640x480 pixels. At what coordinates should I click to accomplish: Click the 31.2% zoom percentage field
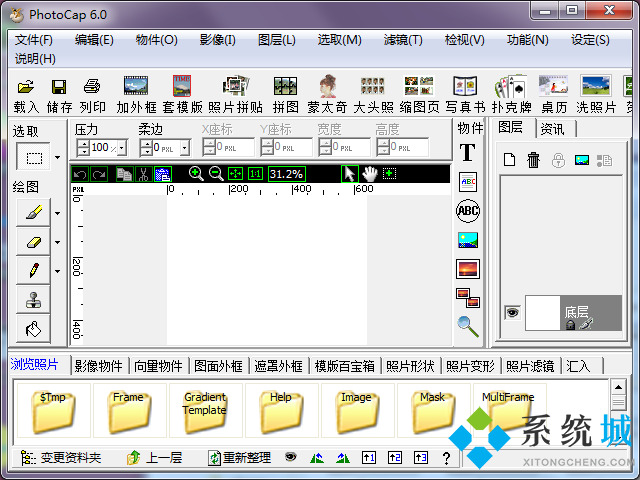tap(287, 174)
